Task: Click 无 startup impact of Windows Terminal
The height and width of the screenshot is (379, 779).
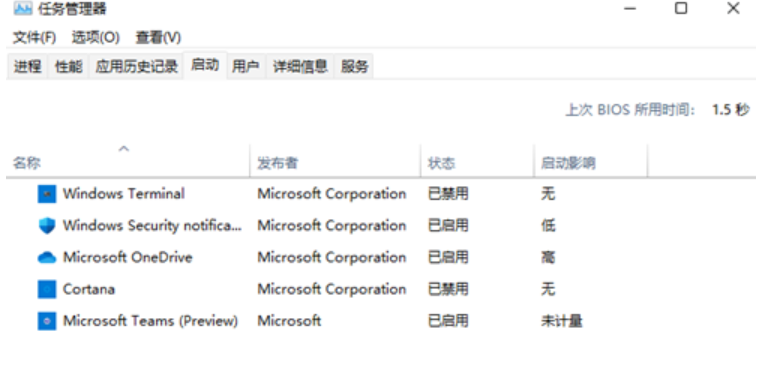Action: tap(548, 194)
